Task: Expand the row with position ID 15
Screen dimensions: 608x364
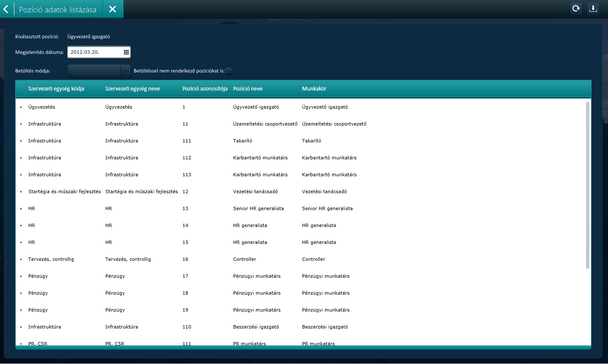Action: 21,243
